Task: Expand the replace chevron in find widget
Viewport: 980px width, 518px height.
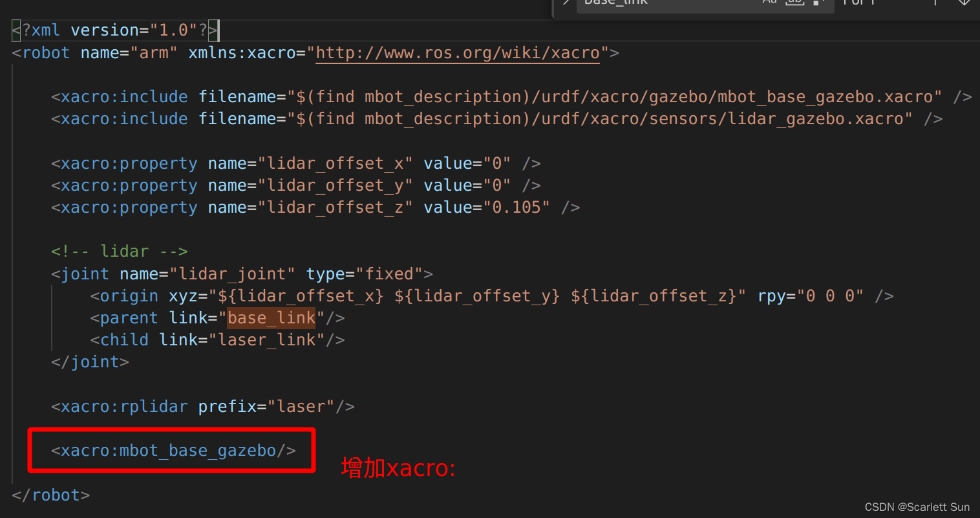Action: coord(566,3)
